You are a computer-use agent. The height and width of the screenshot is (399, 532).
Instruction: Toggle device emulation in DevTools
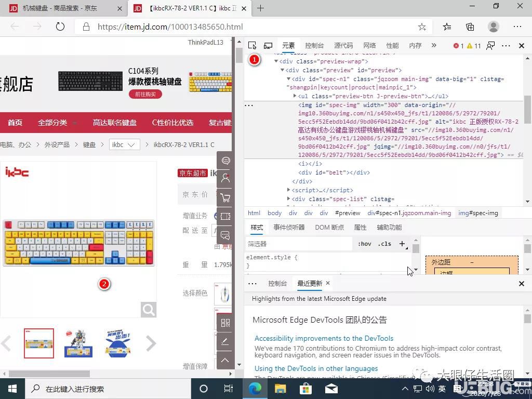268,46
